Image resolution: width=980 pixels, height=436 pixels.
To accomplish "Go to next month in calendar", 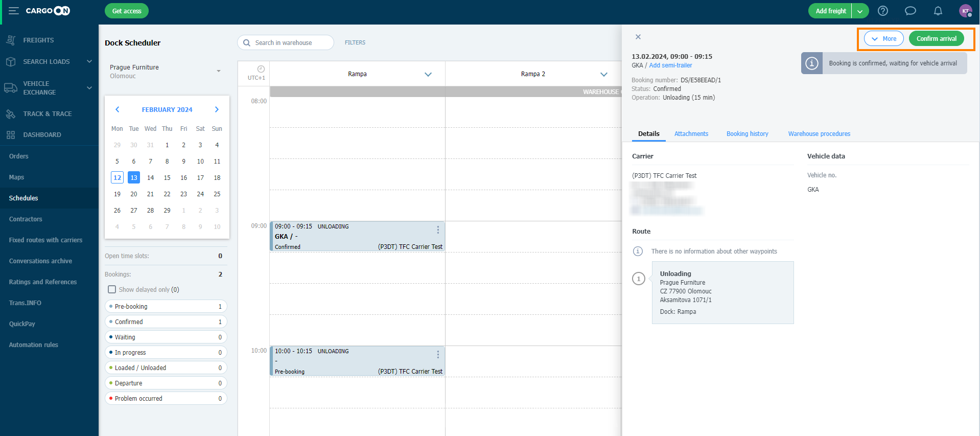I will point(217,109).
